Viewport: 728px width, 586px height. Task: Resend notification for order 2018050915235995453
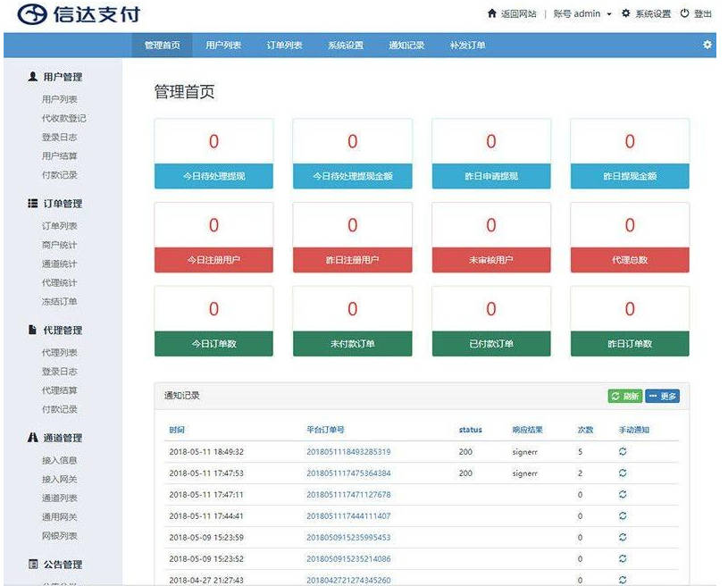tap(623, 537)
